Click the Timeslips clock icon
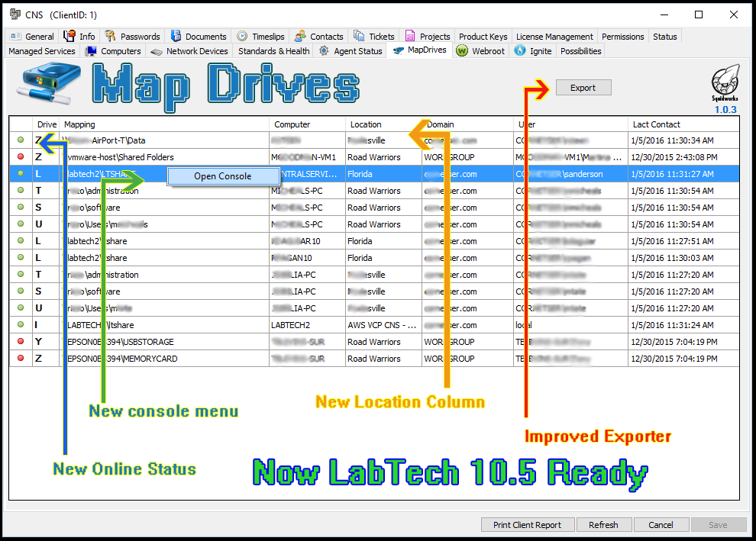Image resolution: width=756 pixels, height=541 pixels. click(x=242, y=36)
